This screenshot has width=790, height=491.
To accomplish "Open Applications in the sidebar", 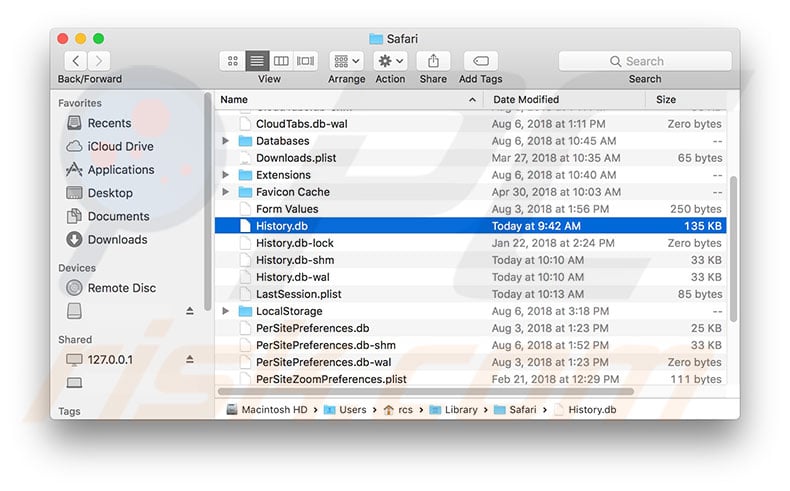I will pos(110,169).
